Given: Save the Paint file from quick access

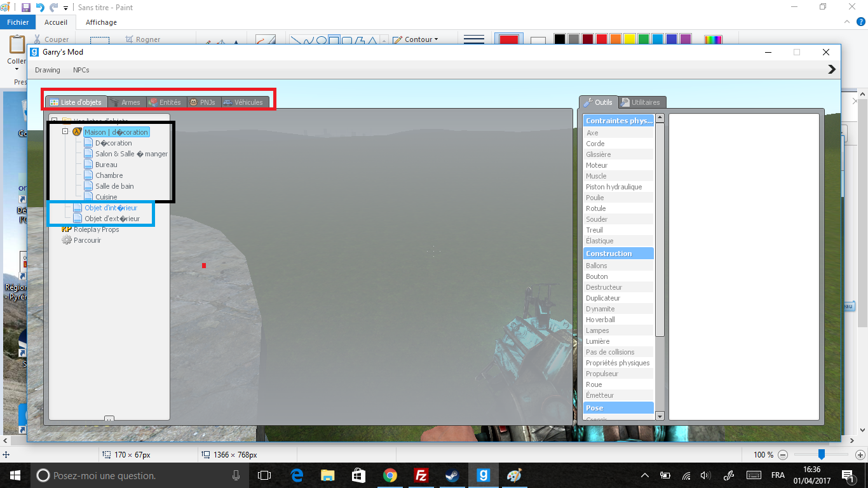Looking at the screenshot, I should 26,8.
